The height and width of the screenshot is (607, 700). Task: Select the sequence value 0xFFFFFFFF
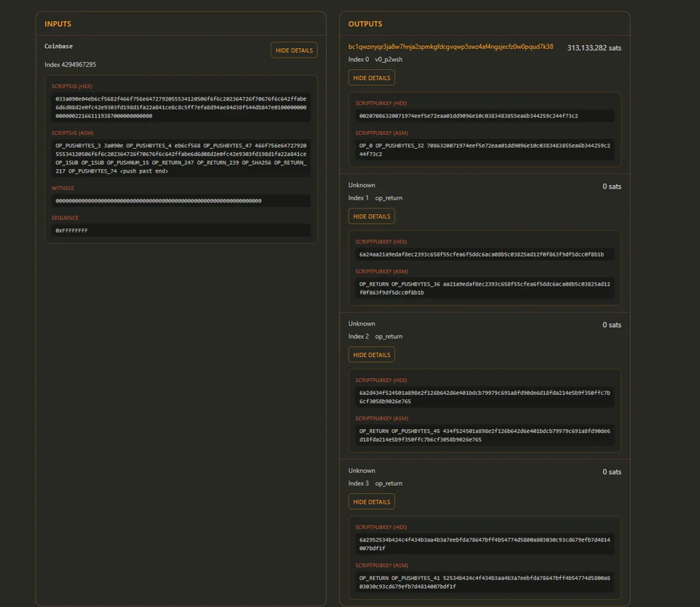tap(181, 230)
